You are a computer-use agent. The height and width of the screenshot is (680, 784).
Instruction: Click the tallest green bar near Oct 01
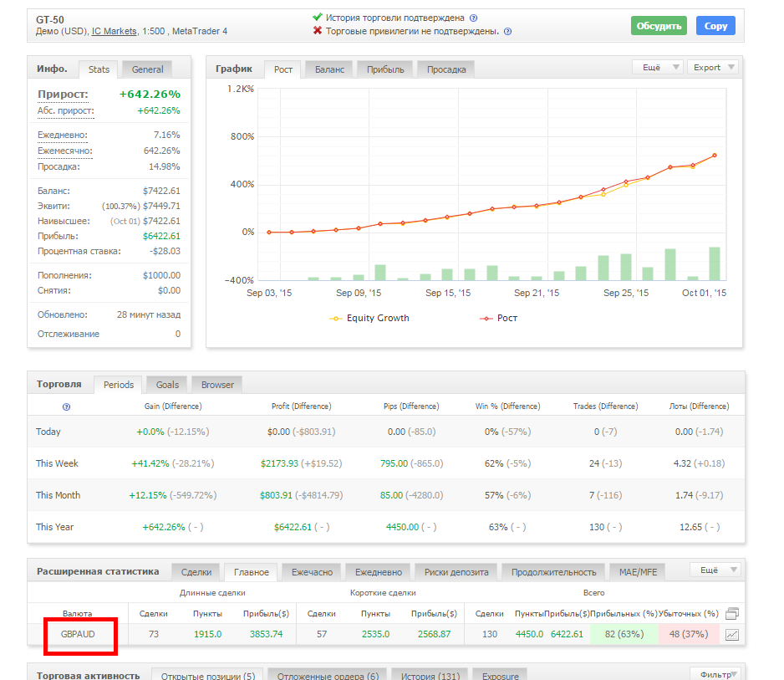pyautogui.click(x=715, y=263)
